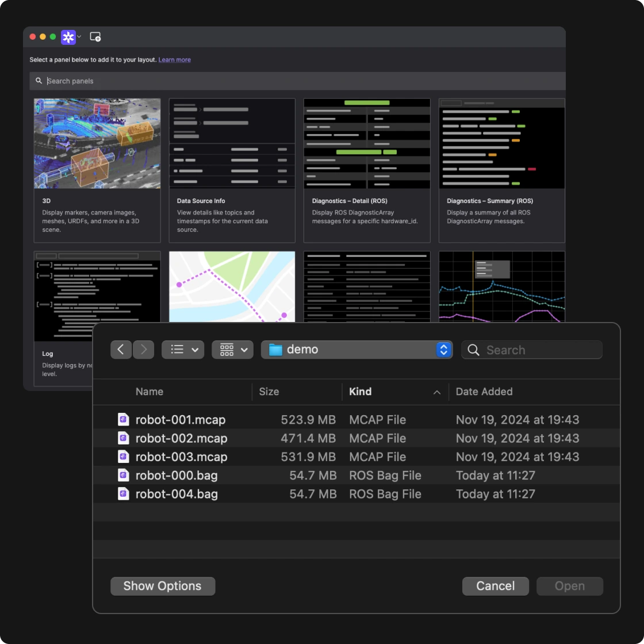Image resolution: width=644 pixels, height=644 pixels.
Task: Click the magnifier icon in the Finder search field
Action: (x=473, y=350)
